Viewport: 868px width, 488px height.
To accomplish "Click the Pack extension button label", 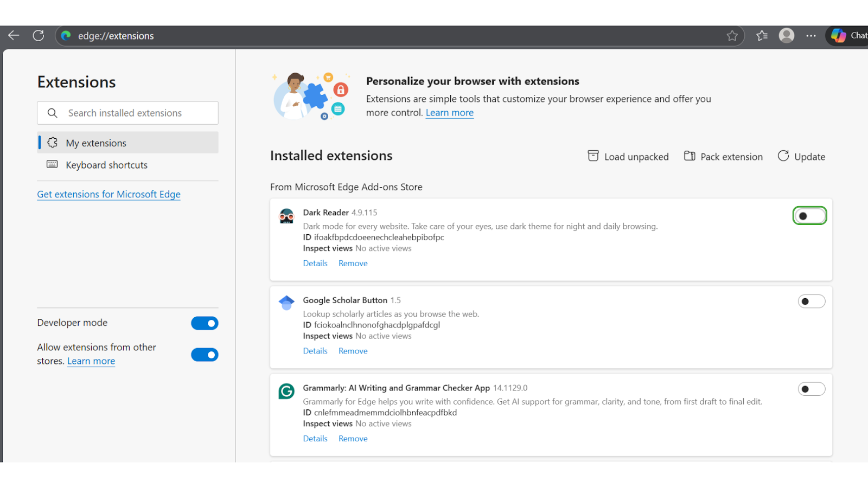I will point(731,157).
